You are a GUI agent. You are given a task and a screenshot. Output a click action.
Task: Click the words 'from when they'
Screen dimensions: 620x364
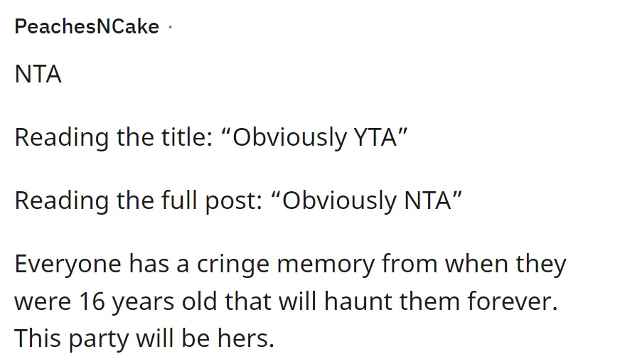[474, 264]
